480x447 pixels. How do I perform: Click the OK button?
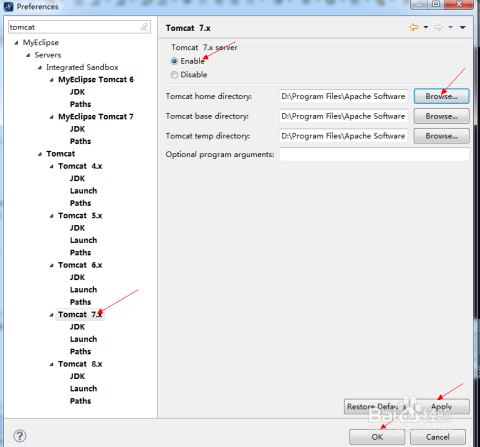pyautogui.click(x=377, y=437)
